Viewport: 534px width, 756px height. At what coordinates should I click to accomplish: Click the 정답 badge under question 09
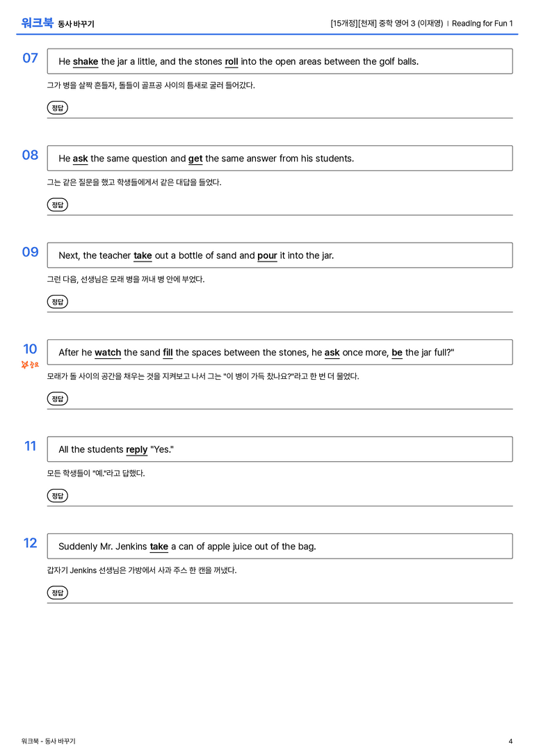[x=57, y=301]
